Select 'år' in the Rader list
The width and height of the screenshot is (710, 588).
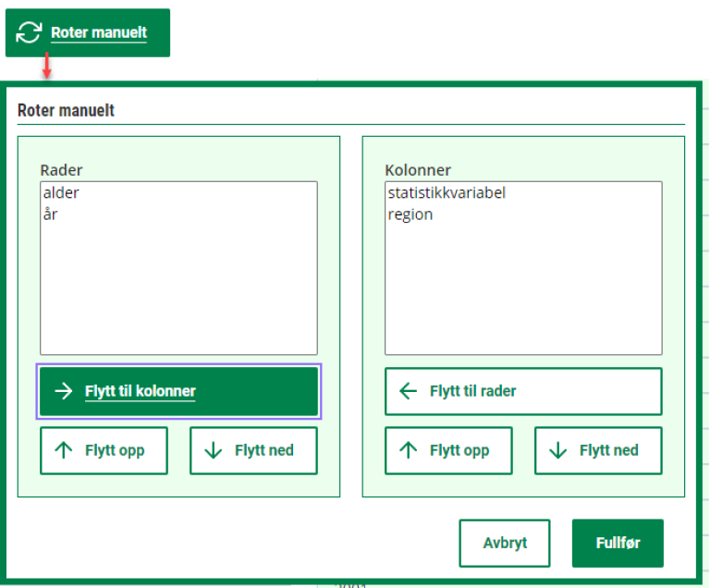pyautogui.click(x=51, y=214)
